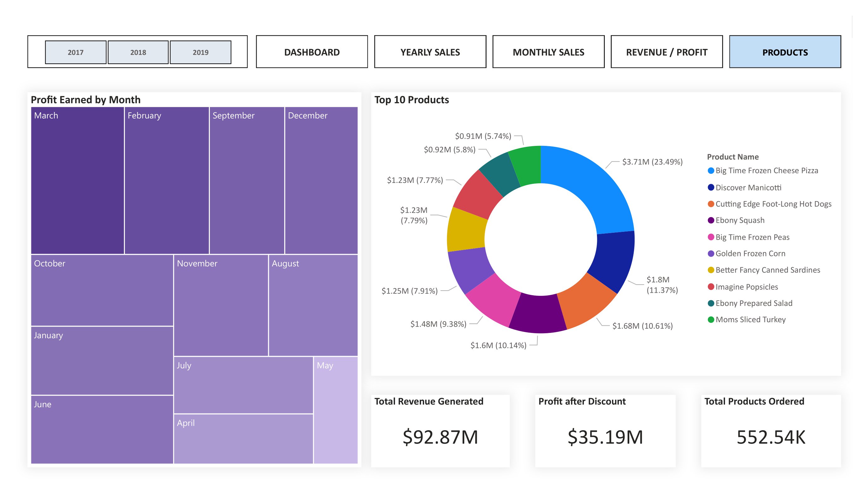This screenshot has height=502, width=868.
Task: Select the Discover Manicotti legend marker
Action: click(711, 187)
